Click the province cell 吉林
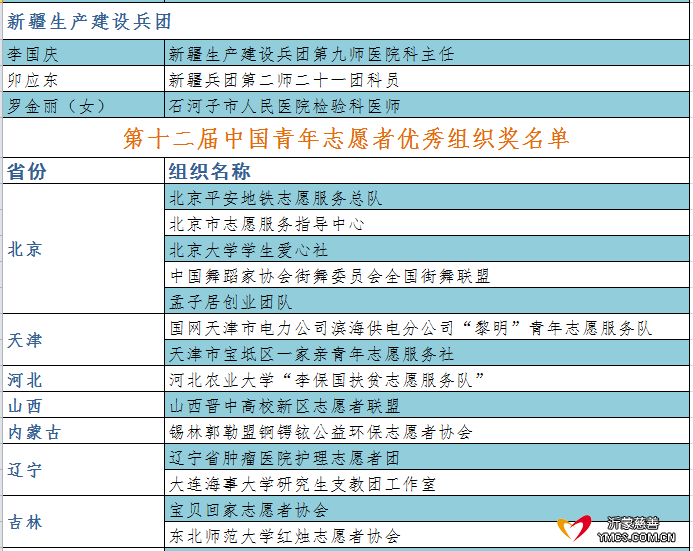This screenshot has height=551, width=693. coord(84,522)
